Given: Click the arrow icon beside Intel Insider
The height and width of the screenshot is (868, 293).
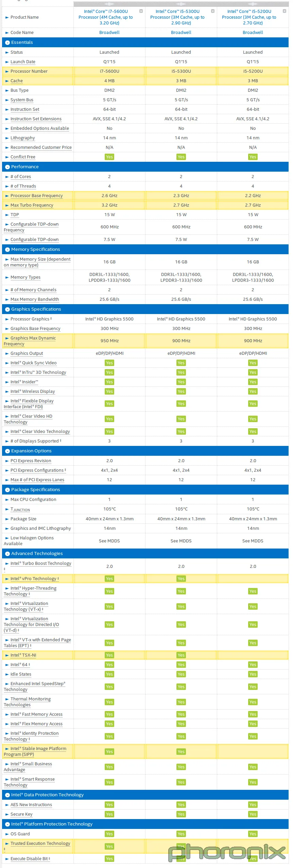Looking at the screenshot, I should [7, 382].
